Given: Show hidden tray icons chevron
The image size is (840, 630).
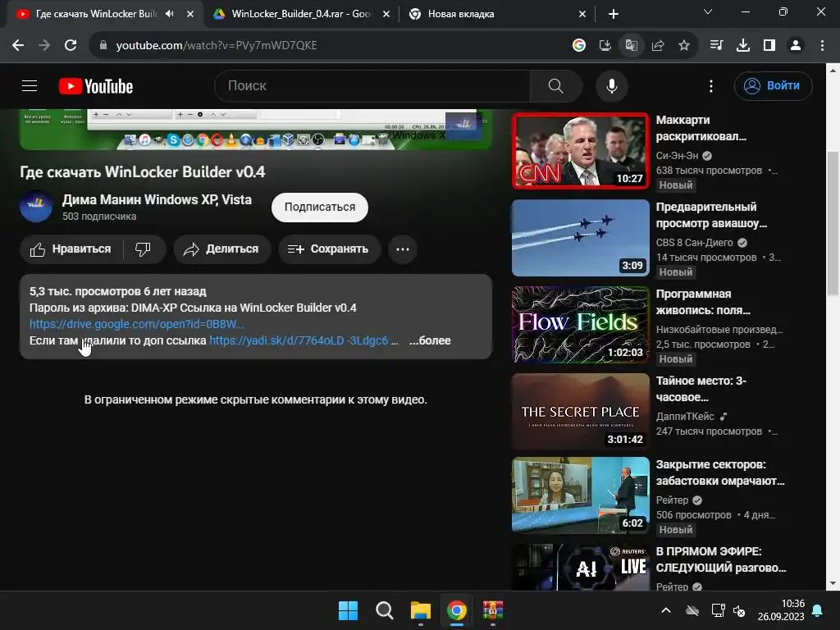Looking at the screenshot, I should (x=666, y=610).
